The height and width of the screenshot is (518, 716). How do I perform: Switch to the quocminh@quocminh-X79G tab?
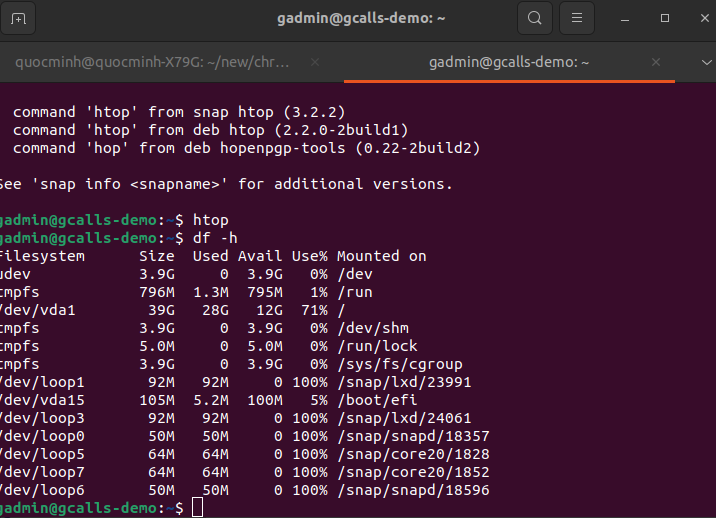153,62
